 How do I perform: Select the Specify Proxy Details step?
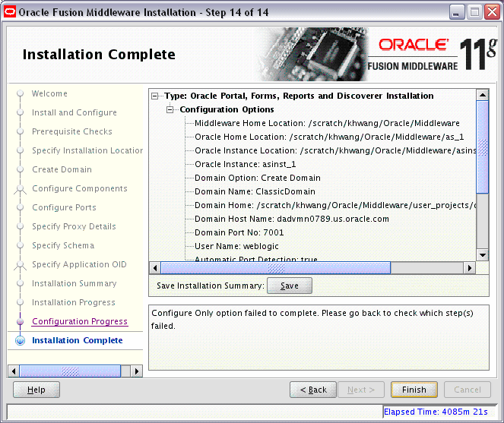click(74, 226)
